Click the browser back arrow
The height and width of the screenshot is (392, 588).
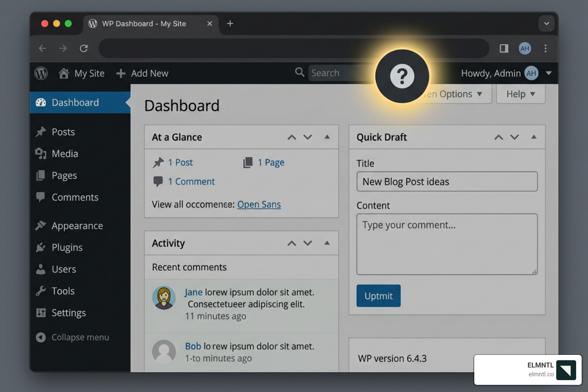point(42,48)
